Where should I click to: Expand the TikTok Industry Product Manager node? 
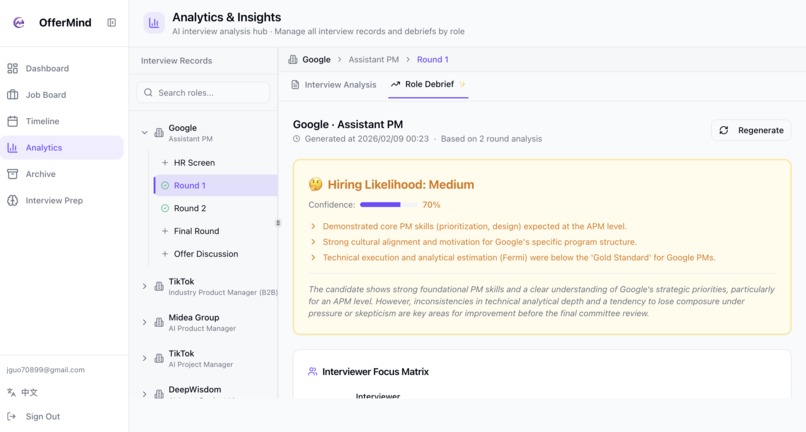[x=144, y=286]
